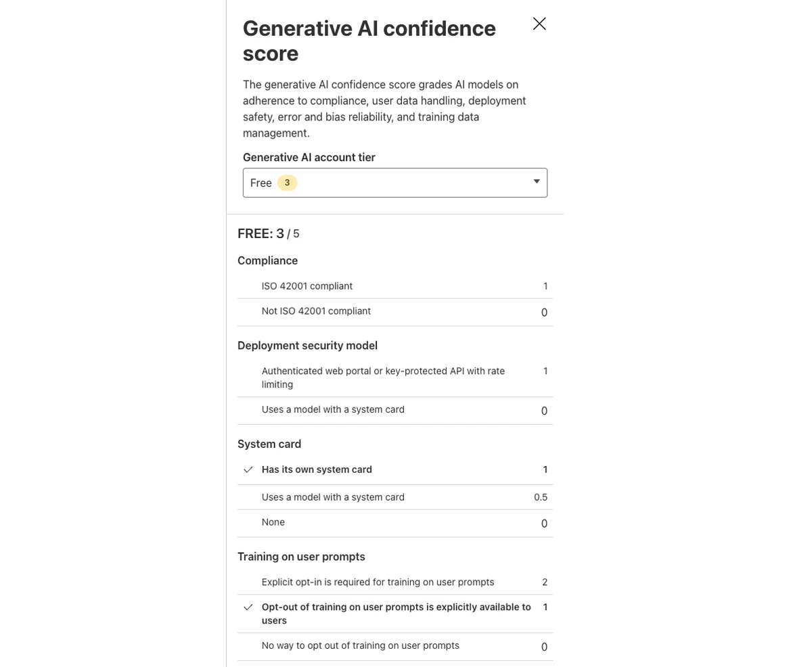Select Not ISO 42001 compliant row
The image size is (812, 667).
395,312
